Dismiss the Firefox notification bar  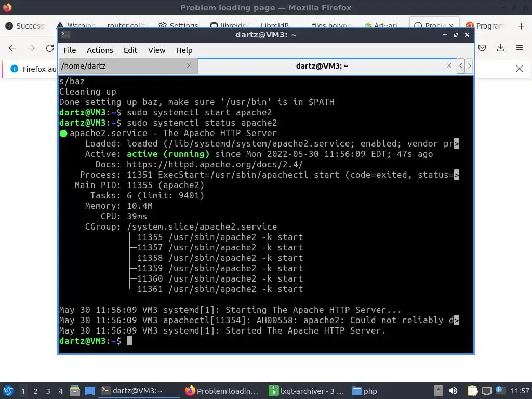pyautogui.click(x=520, y=69)
